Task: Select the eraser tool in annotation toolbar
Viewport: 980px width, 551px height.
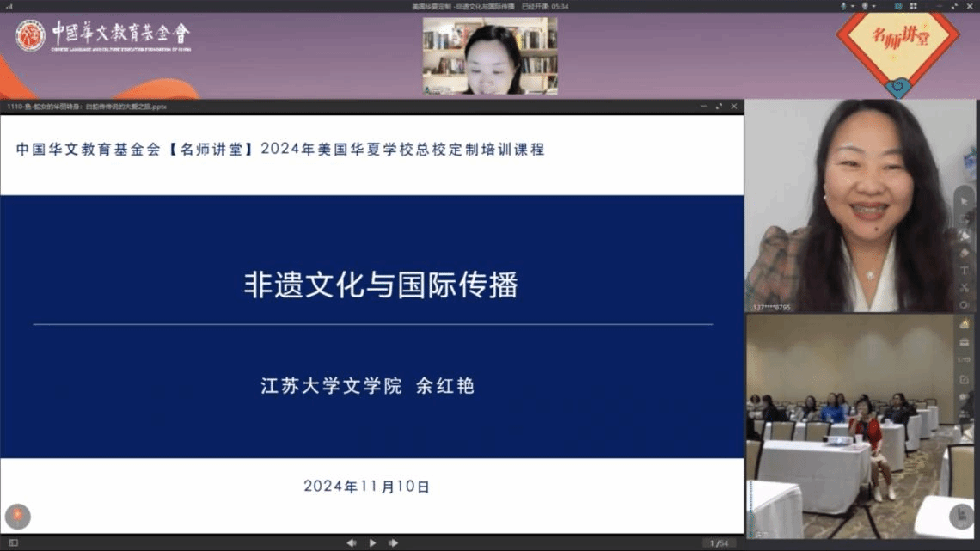Action: pyautogui.click(x=965, y=253)
